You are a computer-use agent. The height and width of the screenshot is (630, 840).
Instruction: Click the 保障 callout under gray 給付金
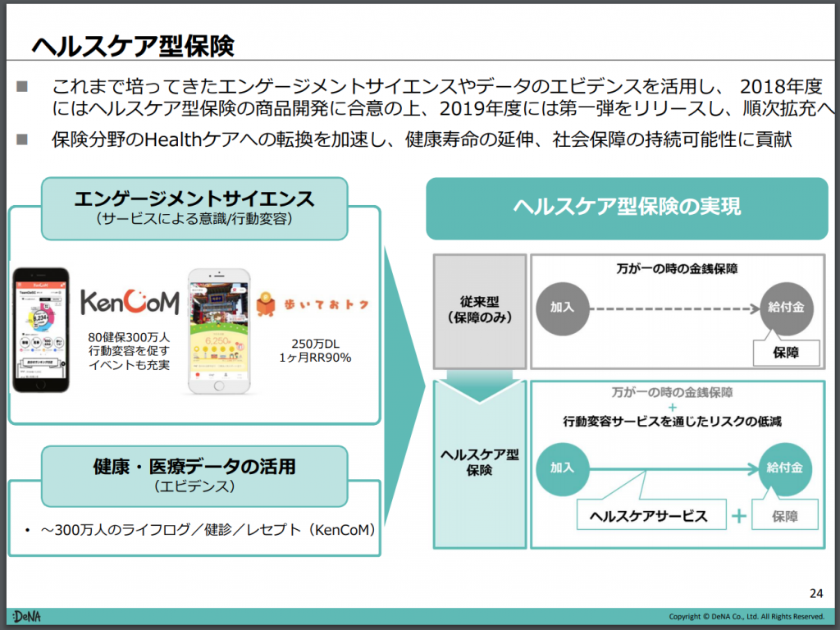787,353
